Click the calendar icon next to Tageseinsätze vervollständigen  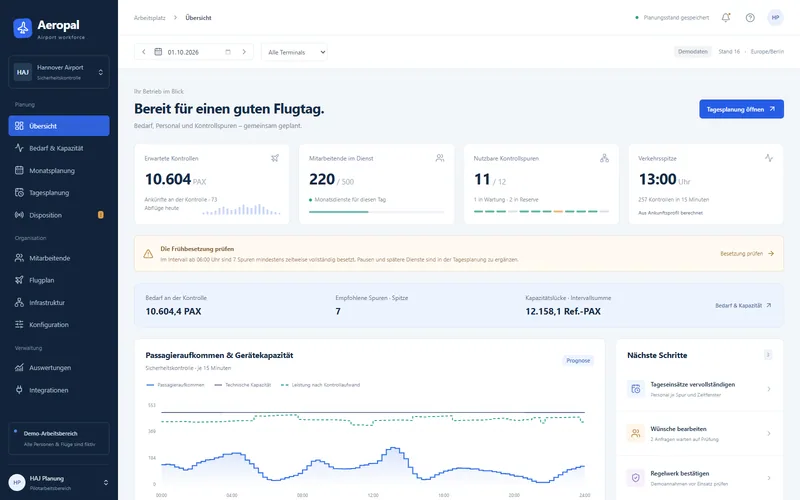[636, 389]
